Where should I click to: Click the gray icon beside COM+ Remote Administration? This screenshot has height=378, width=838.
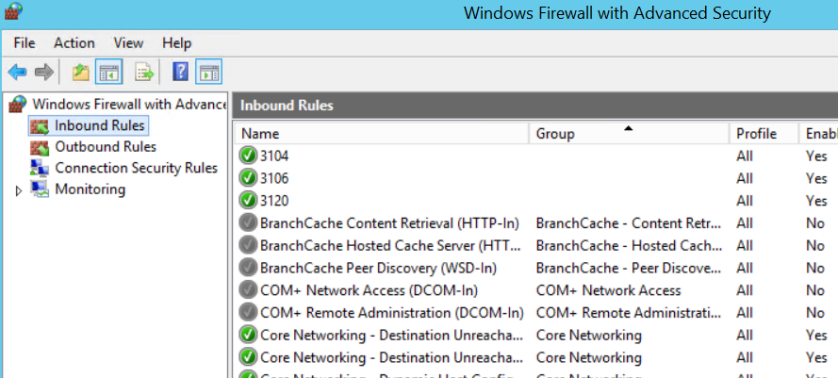click(x=248, y=312)
